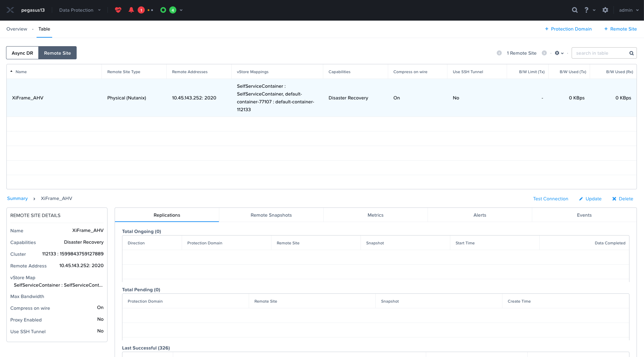644x357 pixels.
Task: Go to previous page of remote sites
Action: [499, 53]
